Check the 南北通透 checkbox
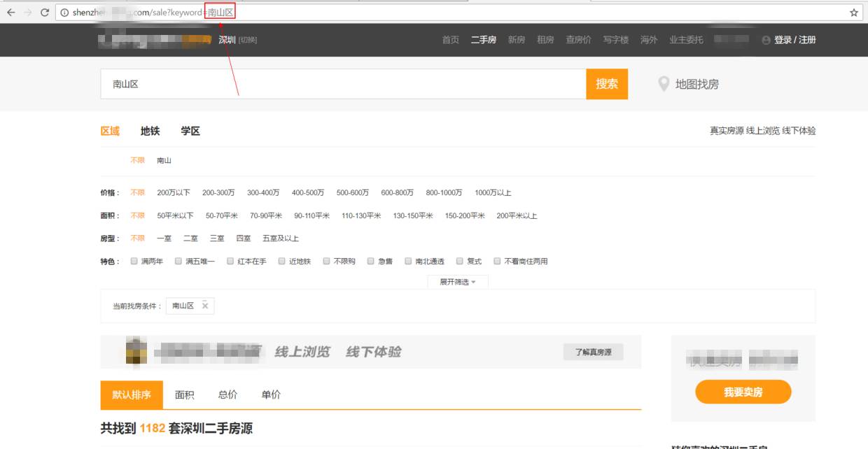 409,262
